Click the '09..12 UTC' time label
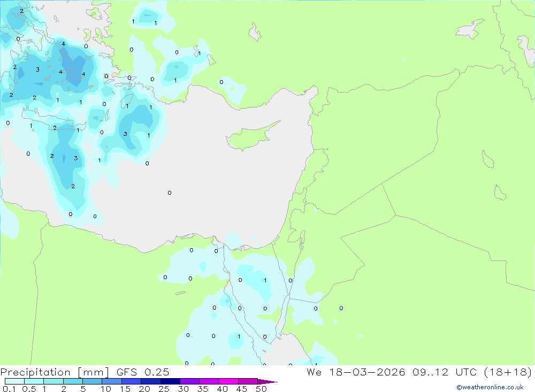Image resolution: width=535 pixels, height=392 pixels. (444, 372)
